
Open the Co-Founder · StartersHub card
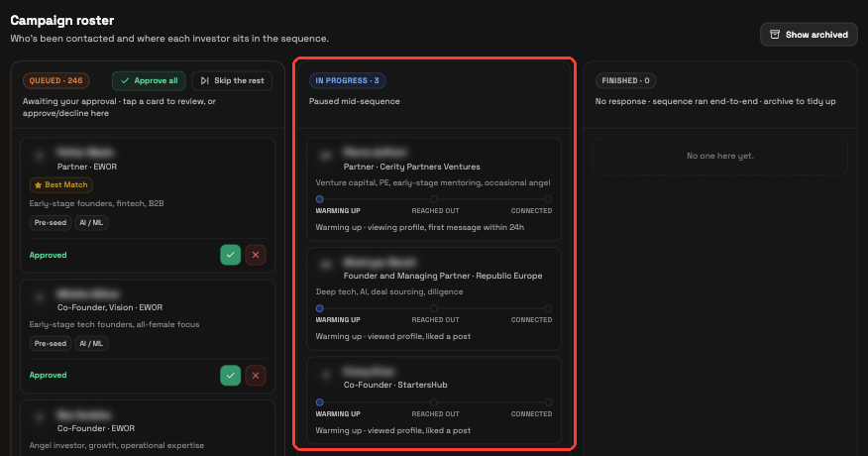(x=434, y=400)
